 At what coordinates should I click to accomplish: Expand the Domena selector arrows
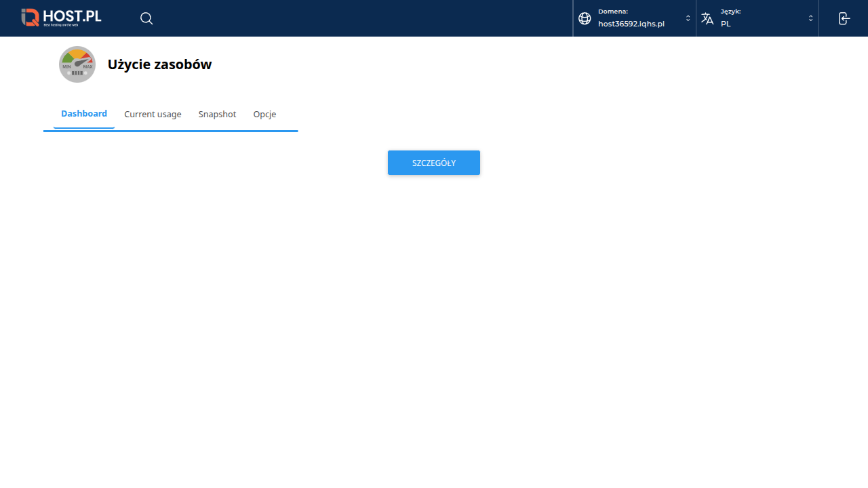click(x=688, y=18)
